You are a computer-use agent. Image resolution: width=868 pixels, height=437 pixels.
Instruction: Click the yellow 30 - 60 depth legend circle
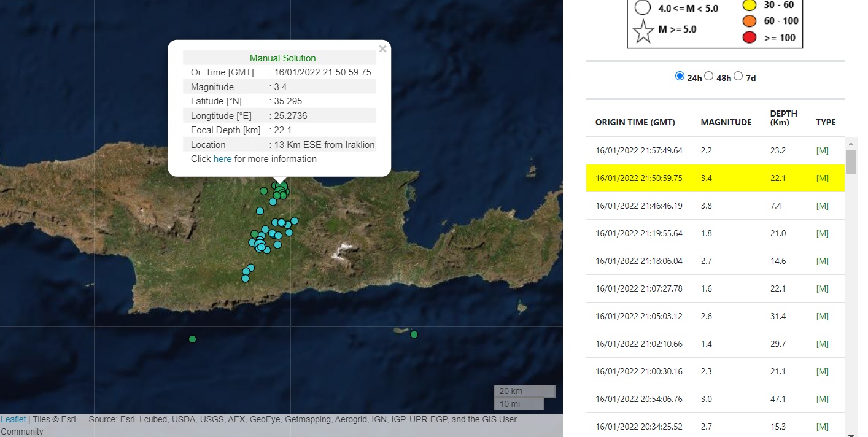750,4
